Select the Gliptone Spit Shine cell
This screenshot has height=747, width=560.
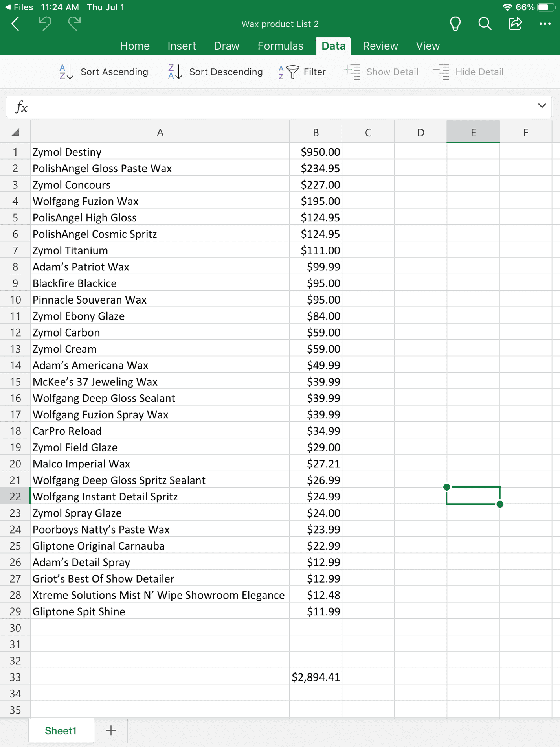pos(160,611)
